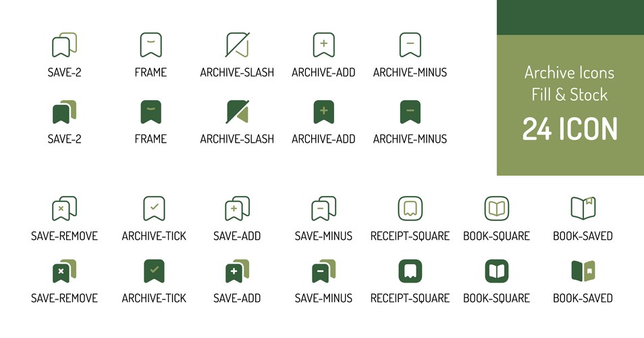
Task: Select the filled ARCHIVE-ADD plus icon
Action: click(x=323, y=112)
